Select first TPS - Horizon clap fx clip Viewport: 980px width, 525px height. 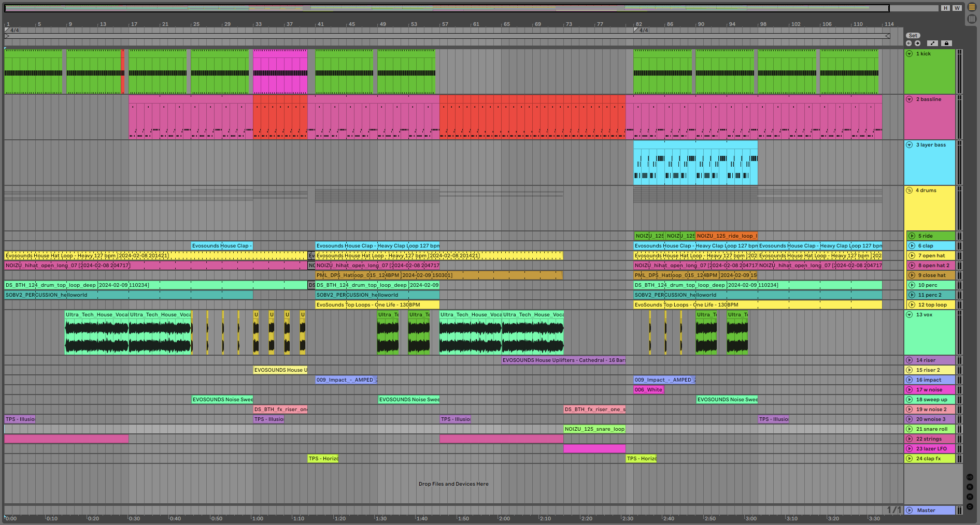tap(323, 459)
